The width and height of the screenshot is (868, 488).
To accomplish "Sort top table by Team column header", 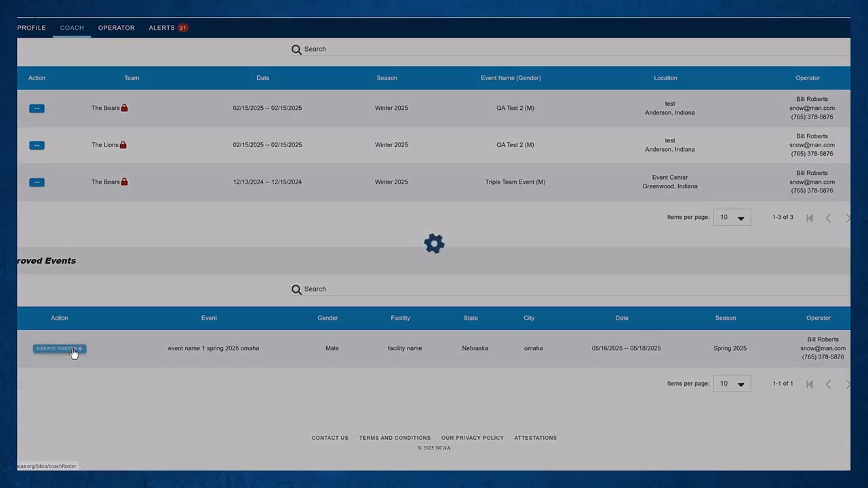I will pyautogui.click(x=132, y=78).
